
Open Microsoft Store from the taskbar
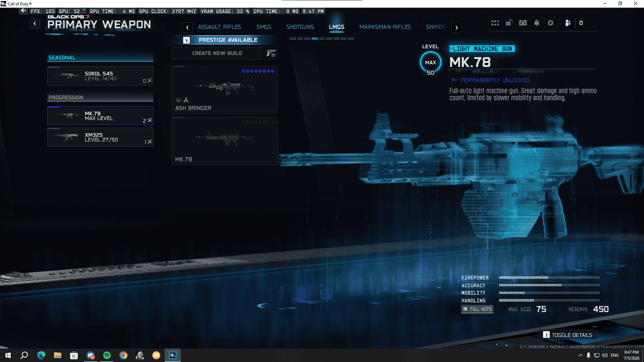[x=74, y=355]
